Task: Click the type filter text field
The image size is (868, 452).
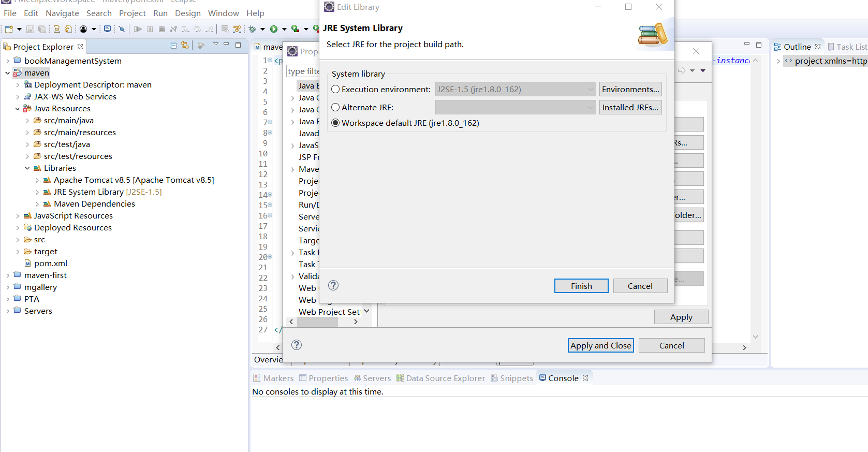Action: click(x=303, y=71)
